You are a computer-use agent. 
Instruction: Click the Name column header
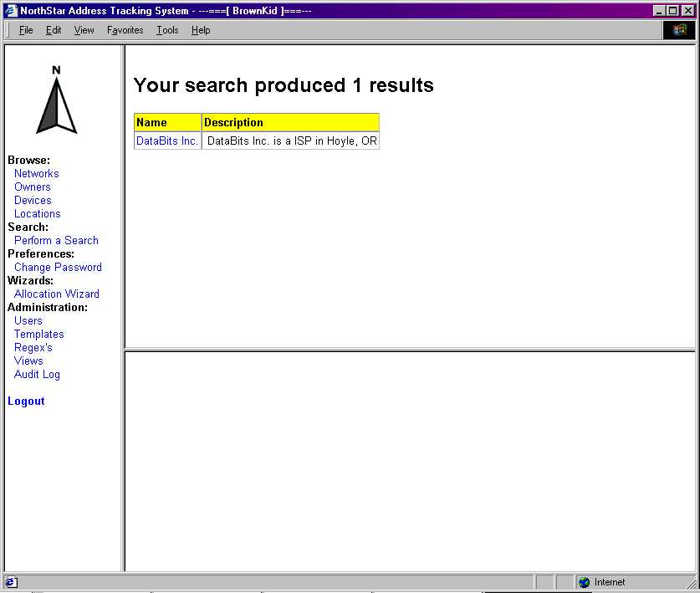(168, 122)
